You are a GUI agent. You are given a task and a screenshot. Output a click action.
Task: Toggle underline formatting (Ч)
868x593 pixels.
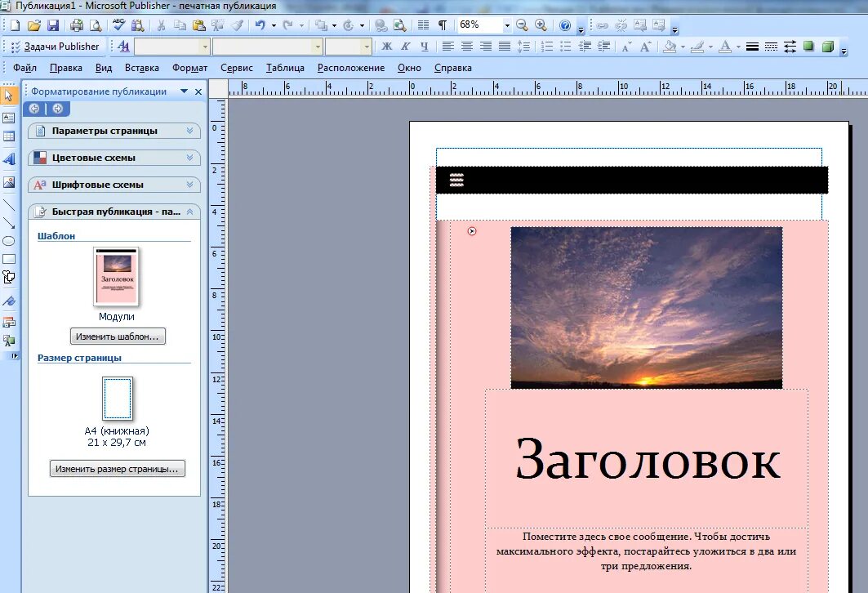(424, 47)
